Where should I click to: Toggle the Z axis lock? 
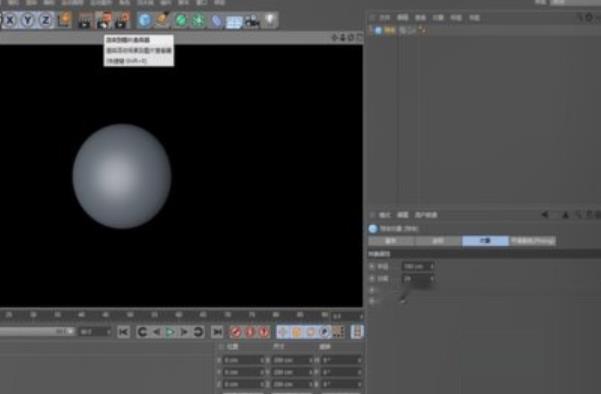[x=45, y=20]
